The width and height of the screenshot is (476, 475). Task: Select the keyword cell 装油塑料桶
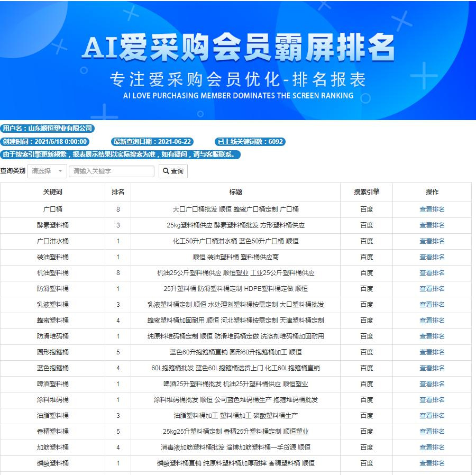(52, 257)
